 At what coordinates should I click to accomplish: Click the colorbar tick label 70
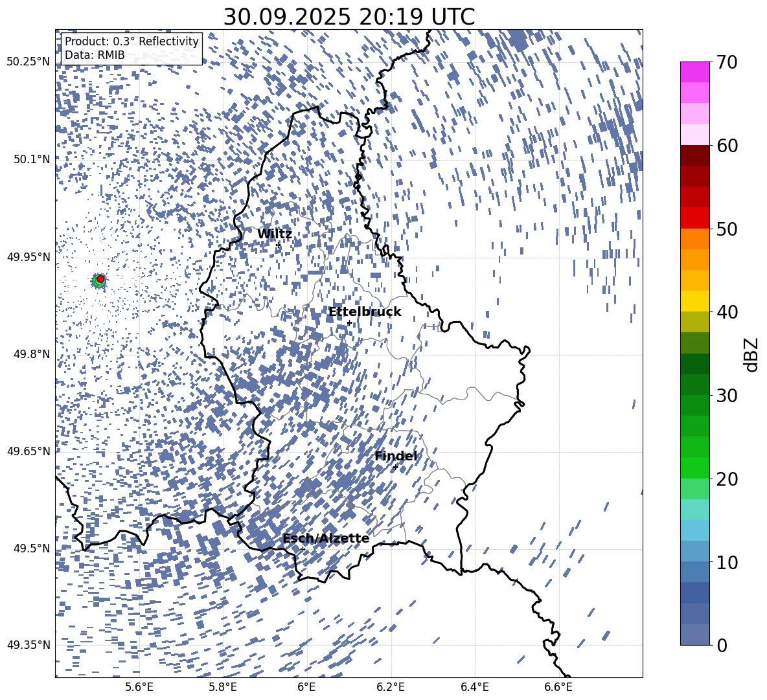[727, 62]
